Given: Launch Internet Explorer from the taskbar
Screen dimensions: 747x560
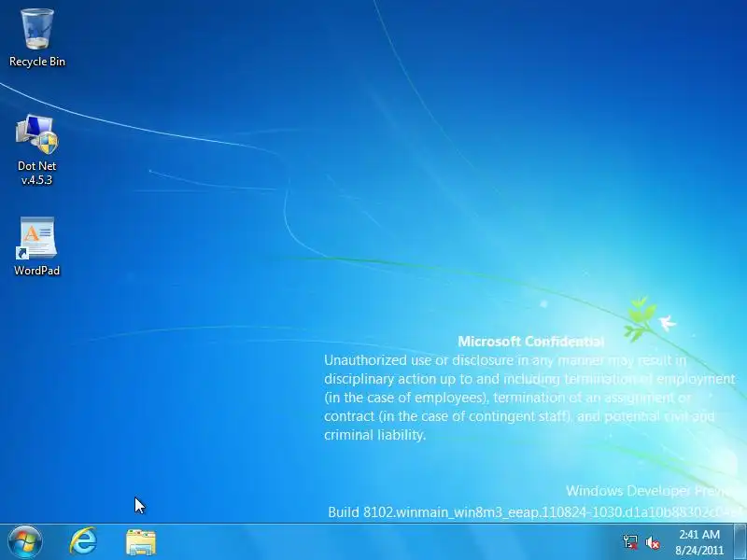Looking at the screenshot, I should pos(83,541).
